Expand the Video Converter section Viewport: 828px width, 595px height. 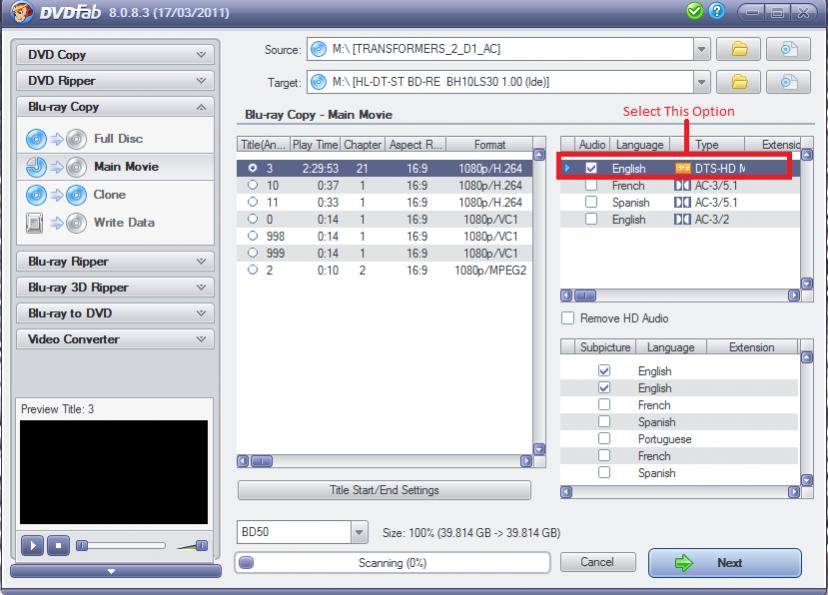click(x=116, y=339)
